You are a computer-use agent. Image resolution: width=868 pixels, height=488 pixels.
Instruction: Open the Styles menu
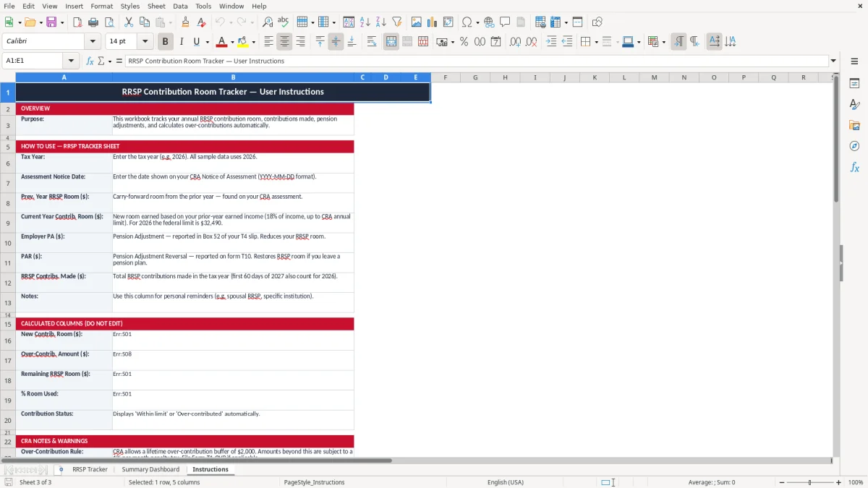click(x=130, y=6)
